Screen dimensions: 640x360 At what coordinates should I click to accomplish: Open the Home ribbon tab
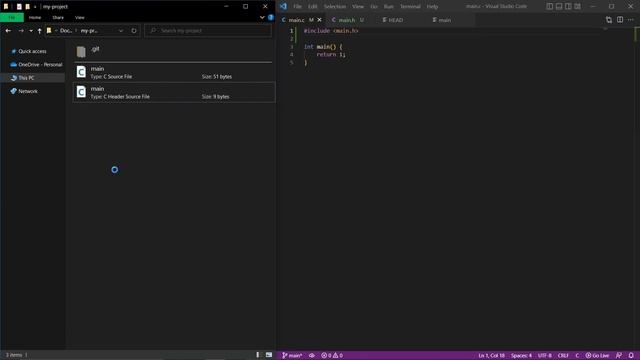[x=35, y=18]
